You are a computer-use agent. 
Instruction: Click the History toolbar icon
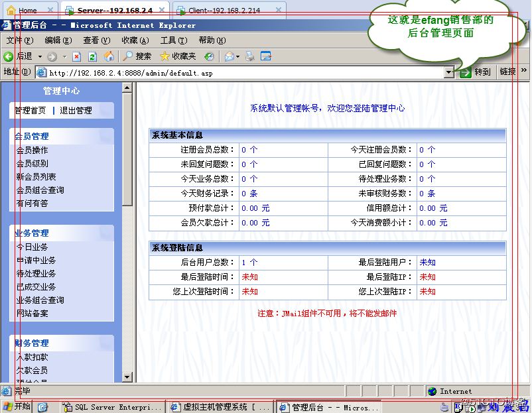click(x=209, y=56)
